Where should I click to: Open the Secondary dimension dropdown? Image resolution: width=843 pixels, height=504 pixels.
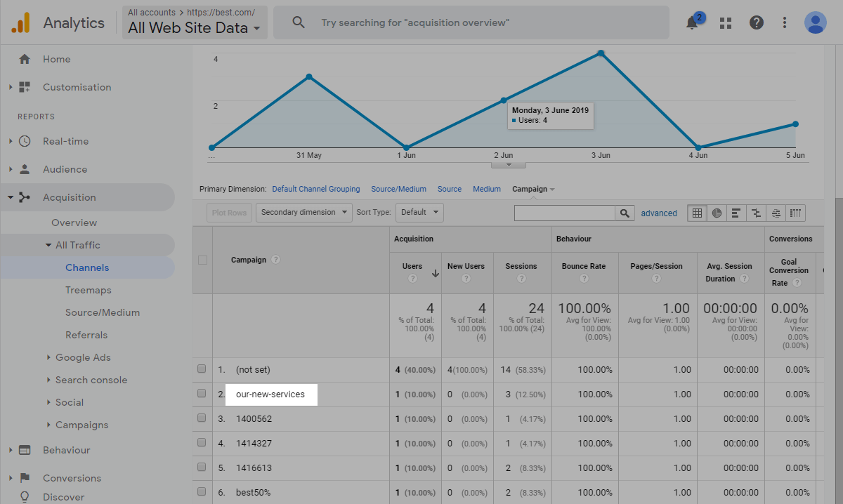304,213
